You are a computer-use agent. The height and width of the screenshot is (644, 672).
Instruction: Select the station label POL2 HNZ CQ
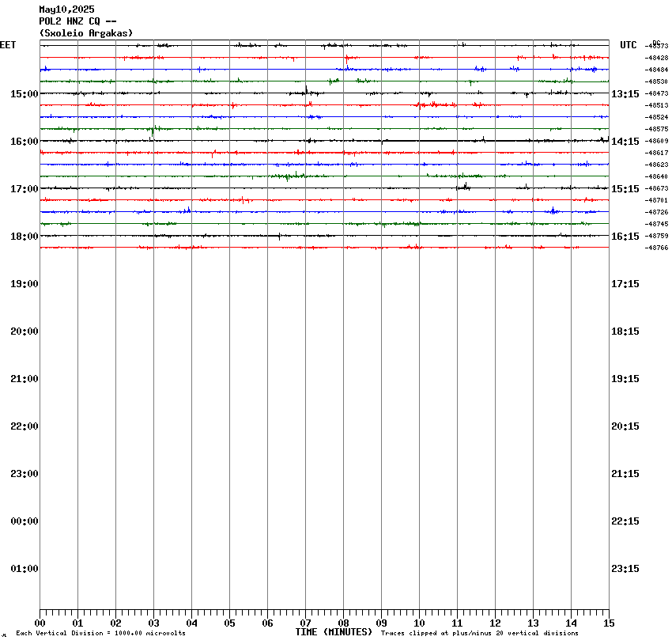point(70,21)
